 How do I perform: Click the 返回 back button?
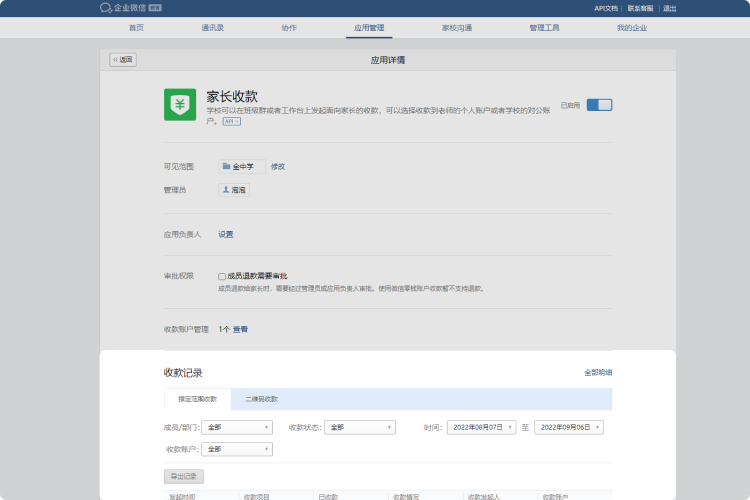coord(122,60)
